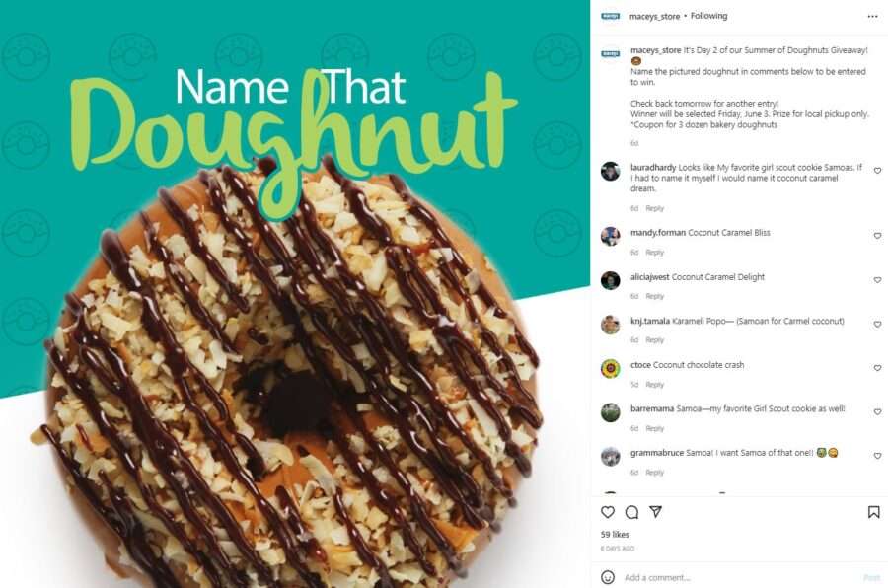Like ctoce's Coconut chocolate crash comment
This screenshot has height=588, width=888.
877,368
